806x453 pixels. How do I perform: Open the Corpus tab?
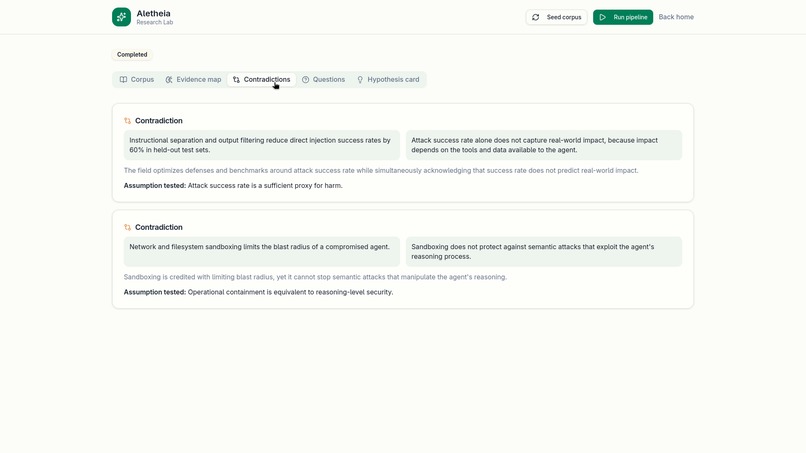[x=137, y=80]
